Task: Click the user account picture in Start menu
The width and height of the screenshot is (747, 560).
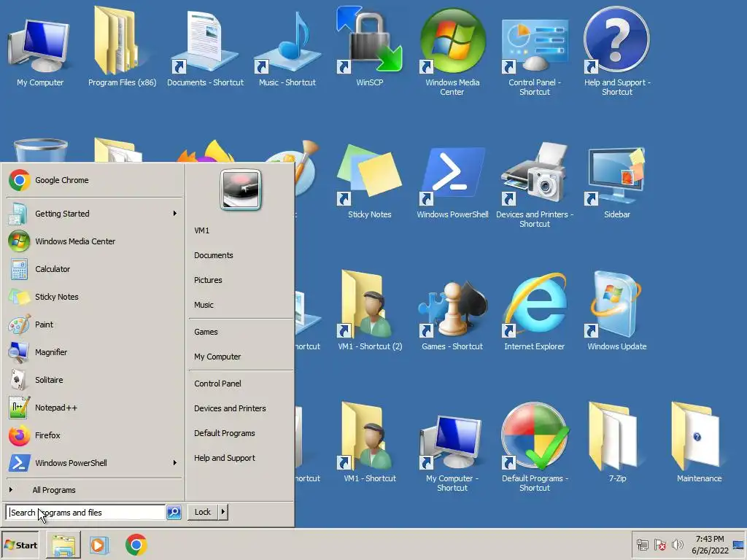Action: (x=241, y=190)
